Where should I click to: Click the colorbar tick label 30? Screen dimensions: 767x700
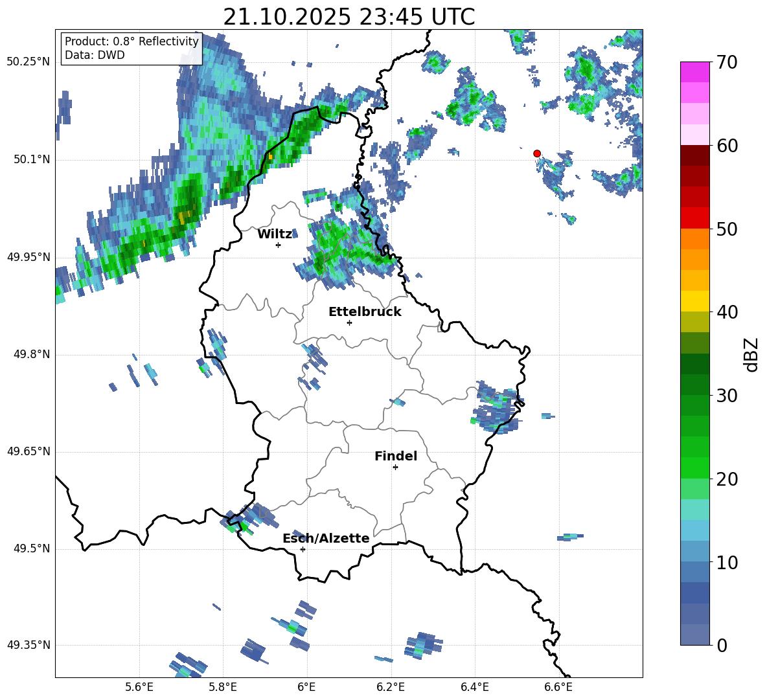[x=727, y=396]
